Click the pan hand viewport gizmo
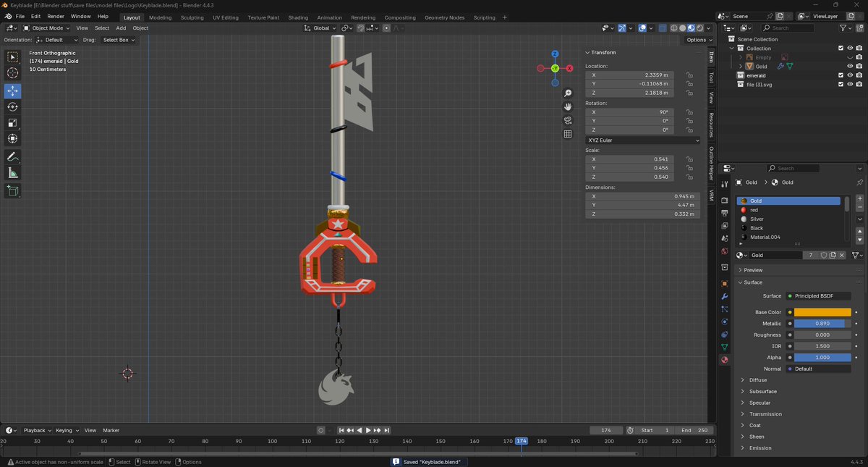 pos(569,106)
